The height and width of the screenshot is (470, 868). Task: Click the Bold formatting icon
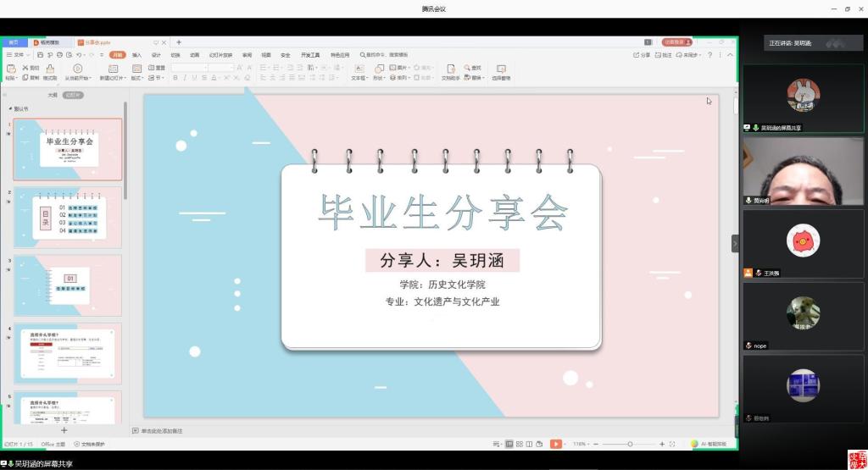click(x=175, y=78)
